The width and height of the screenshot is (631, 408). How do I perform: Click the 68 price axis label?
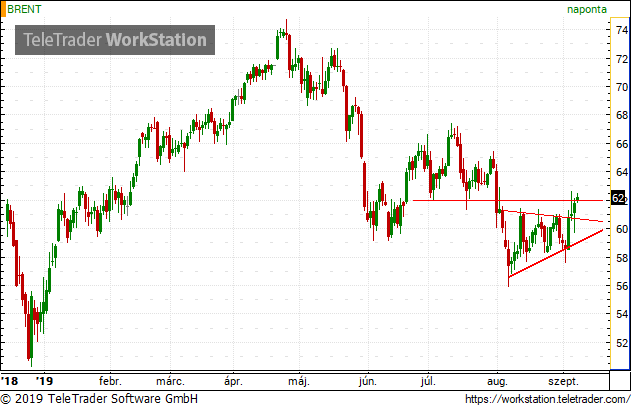click(x=622, y=115)
